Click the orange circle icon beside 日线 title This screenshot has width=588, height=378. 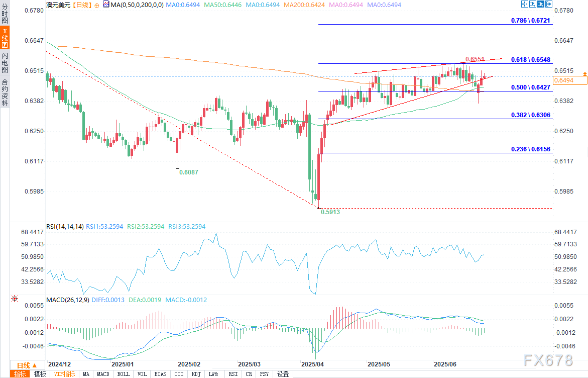97,5
